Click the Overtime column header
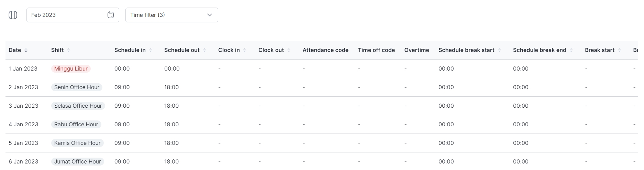Image resolution: width=644 pixels, height=170 pixels. [417, 50]
